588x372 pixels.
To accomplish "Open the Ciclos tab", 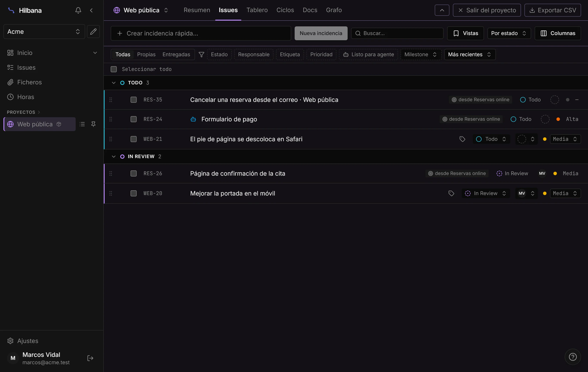I will pyautogui.click(x=285, y=10).
